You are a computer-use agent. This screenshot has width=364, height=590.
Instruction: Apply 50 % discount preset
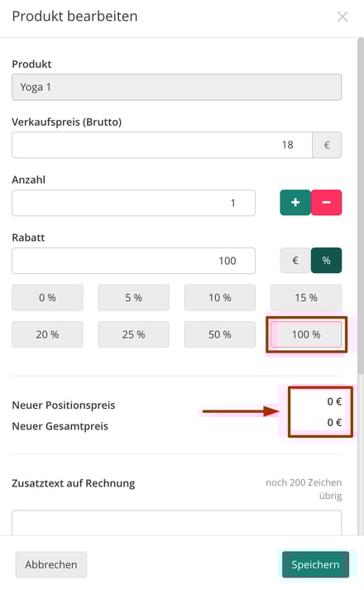[x=219, y=334]
